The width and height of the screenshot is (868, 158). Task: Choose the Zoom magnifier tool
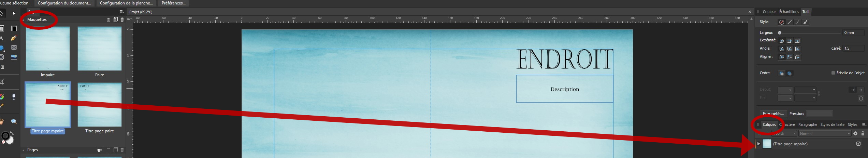pyautogui.click(x=14, y=121)
